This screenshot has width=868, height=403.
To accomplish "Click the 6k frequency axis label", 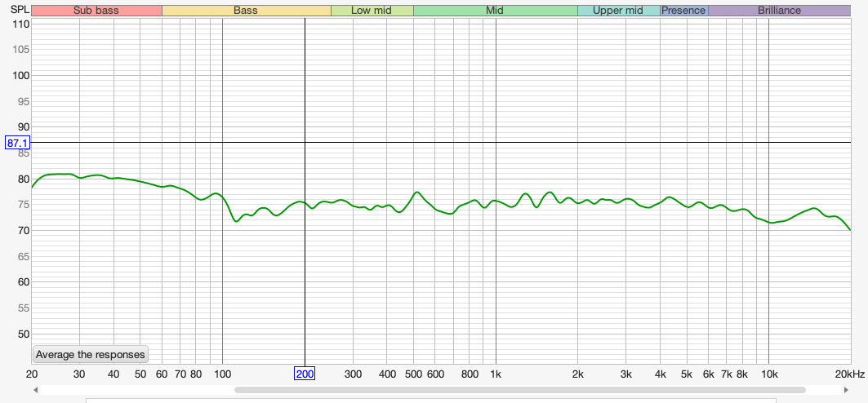I will [708, 374].
